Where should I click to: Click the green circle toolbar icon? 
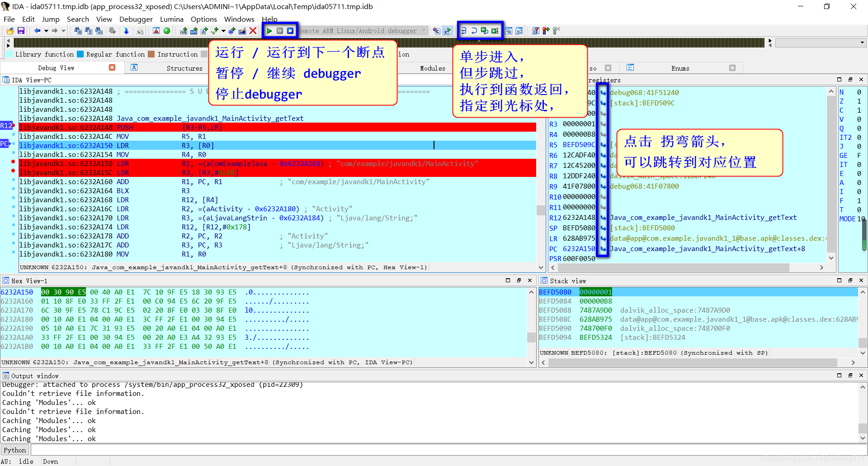[x=167, y=31]
